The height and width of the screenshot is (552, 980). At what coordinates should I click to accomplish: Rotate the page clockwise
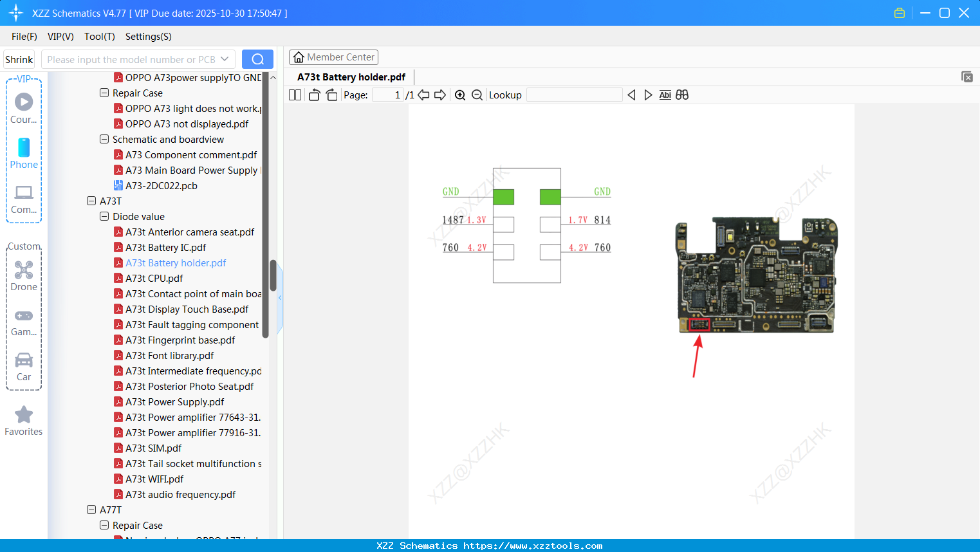(x=331, y=95)
